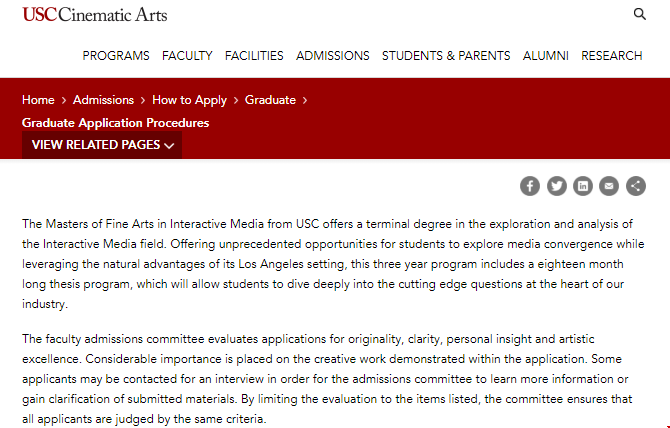Open the Admissions navigation menu
This screenshot has height=428, width=670.
(x=333, y=56)
